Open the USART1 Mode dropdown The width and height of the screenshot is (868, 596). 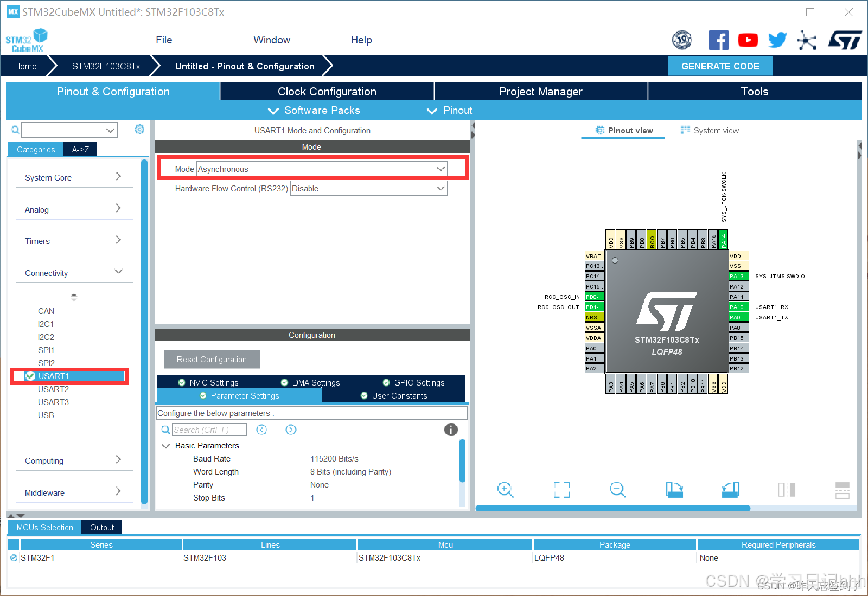[322, 169]
